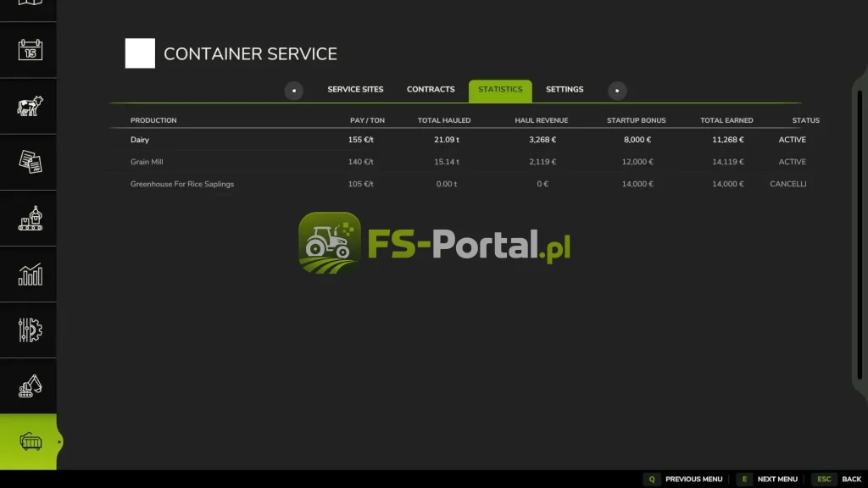This screenshot has height=488, width=868.
Task: Switch to the Contracts tab
Action: point(431,90)
